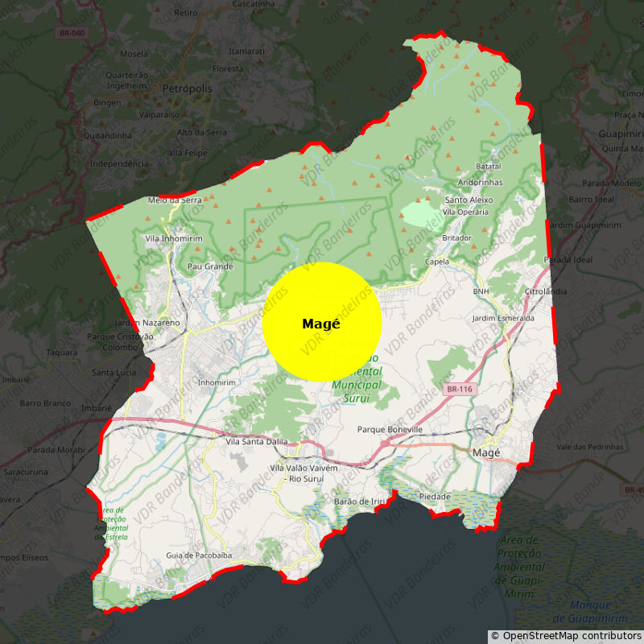The width and height of the screenshot is (644, 644).
Task: Select the Meio da Serra label
Action: 175,200
